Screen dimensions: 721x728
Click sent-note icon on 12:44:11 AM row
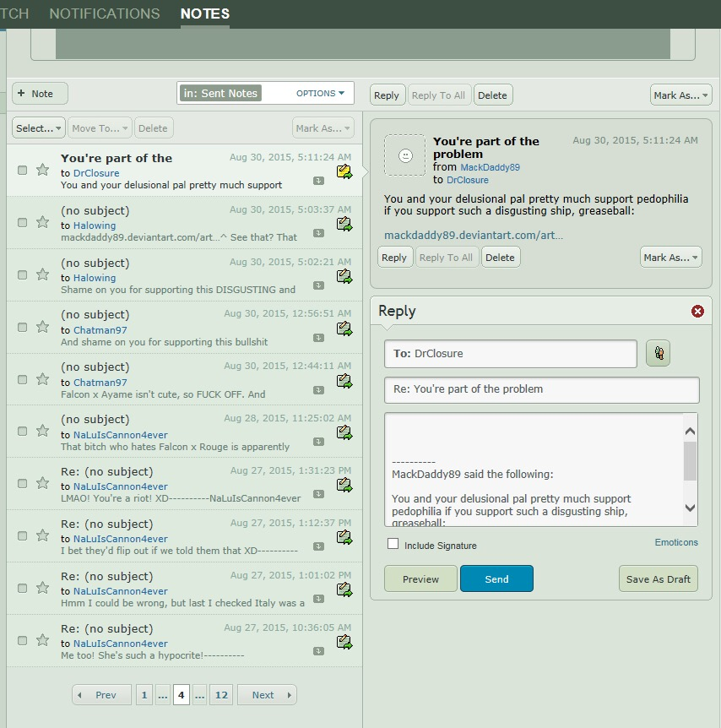coord(344,382)
